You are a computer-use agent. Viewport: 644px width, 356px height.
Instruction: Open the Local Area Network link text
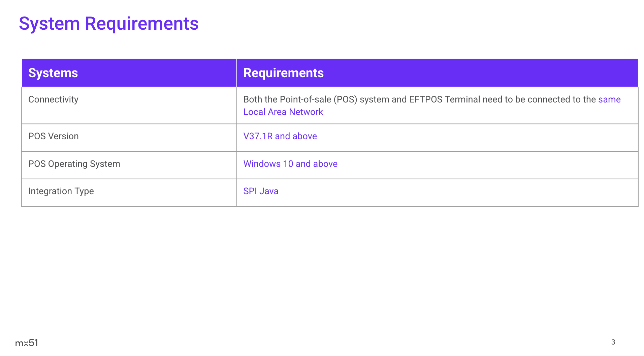tap(283, 112)
